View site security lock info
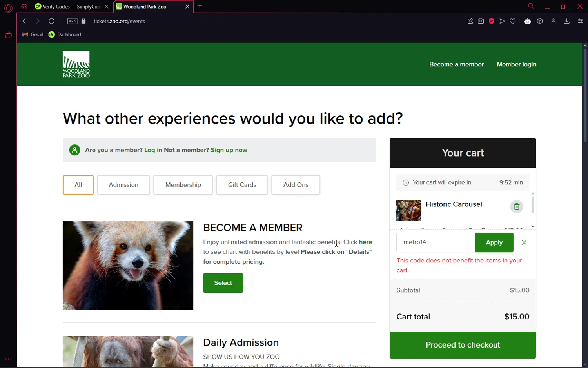The width and height of the screenshot is (588, 368). [x=83, y=21]
